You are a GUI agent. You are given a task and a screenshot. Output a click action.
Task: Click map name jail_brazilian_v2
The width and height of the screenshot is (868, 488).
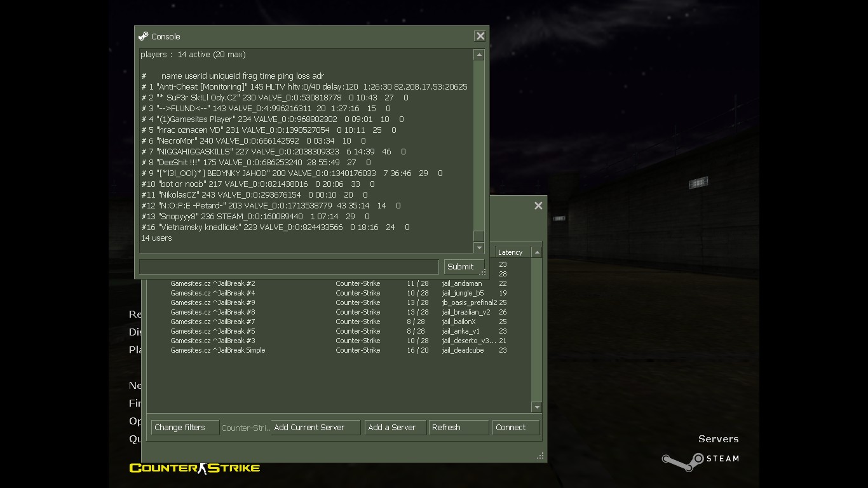click(466, 312)
